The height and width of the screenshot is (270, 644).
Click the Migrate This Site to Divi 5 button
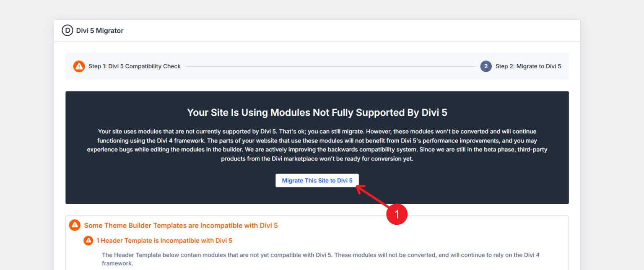pyautogui.click(x=317, y=180)
